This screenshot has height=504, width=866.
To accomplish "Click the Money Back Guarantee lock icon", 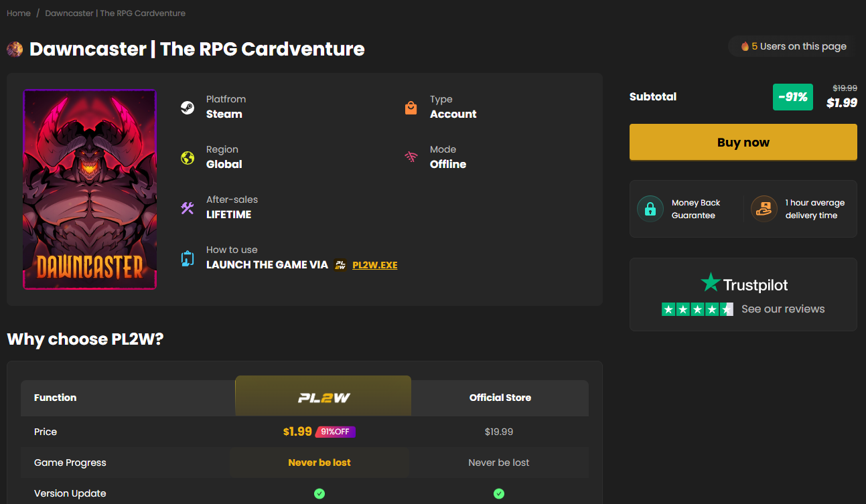I will [650, 209].
